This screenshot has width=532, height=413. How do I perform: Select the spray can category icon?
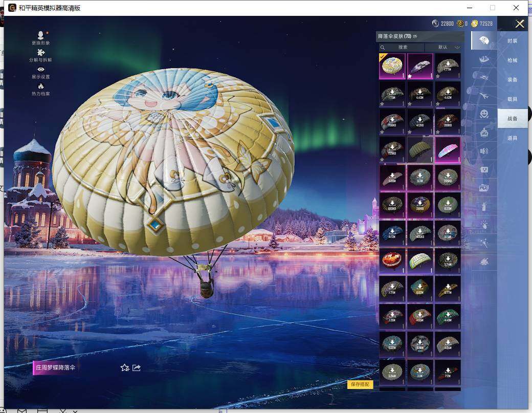[x=484, y=206]
